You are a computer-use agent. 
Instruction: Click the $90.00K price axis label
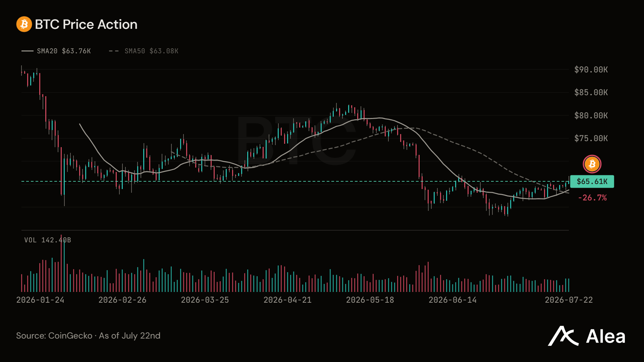pos(591,70)
